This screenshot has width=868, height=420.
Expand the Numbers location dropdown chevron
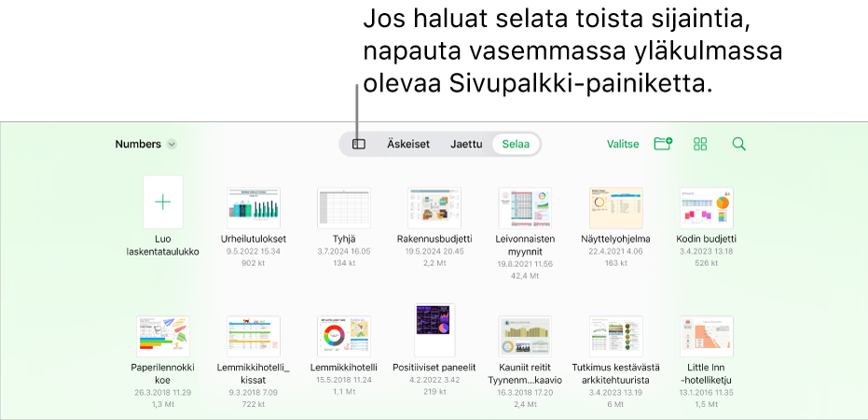click(x=172, y=144)
